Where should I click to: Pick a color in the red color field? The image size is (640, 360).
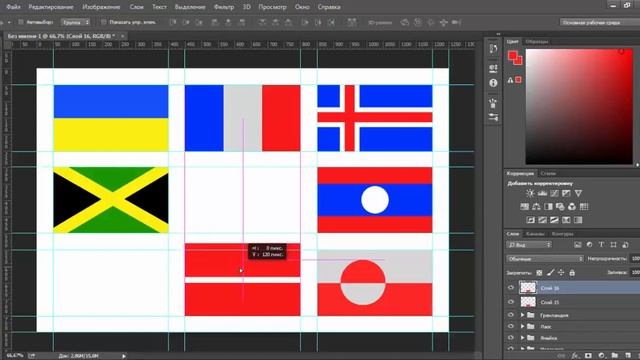579,107
